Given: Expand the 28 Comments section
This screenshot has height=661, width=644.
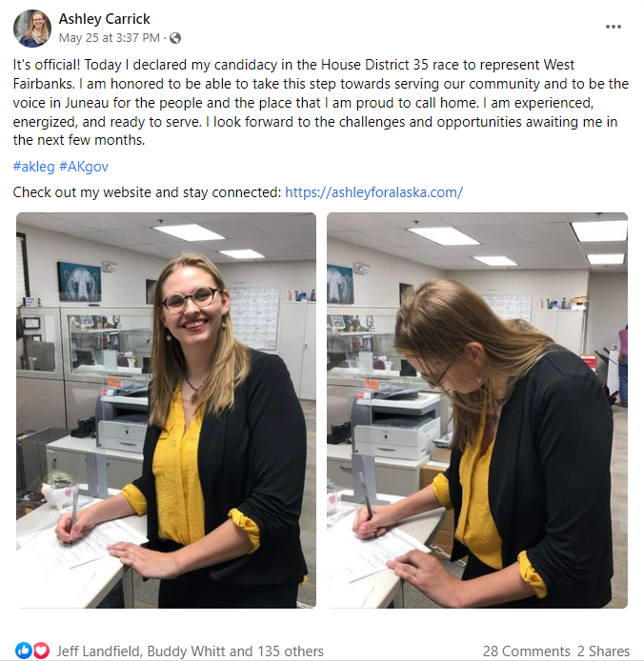Looking at the screenshot, I should click(x=526, y=651).
